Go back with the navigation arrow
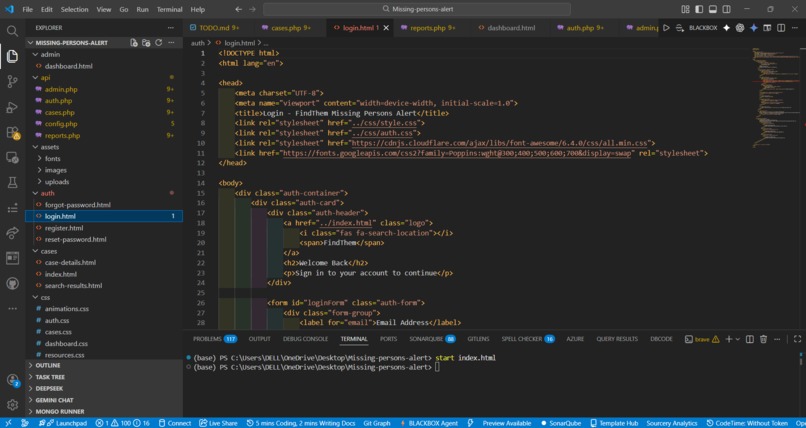The image size is (806, 428). (x=238, y=9)
